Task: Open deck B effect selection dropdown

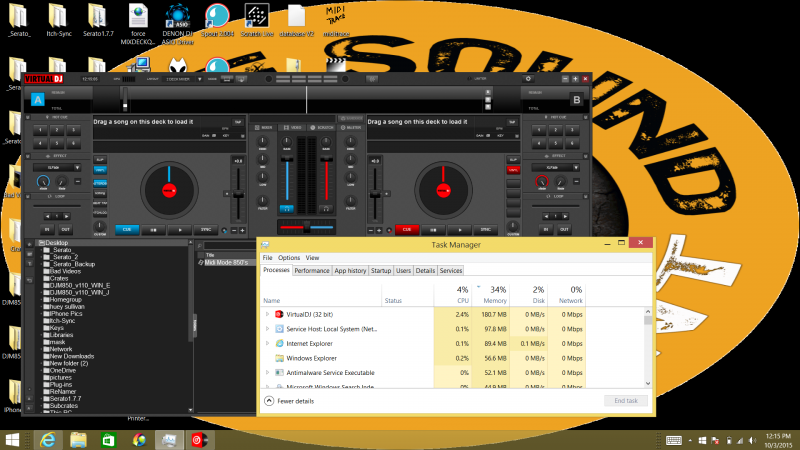Action: pos(576,167)
